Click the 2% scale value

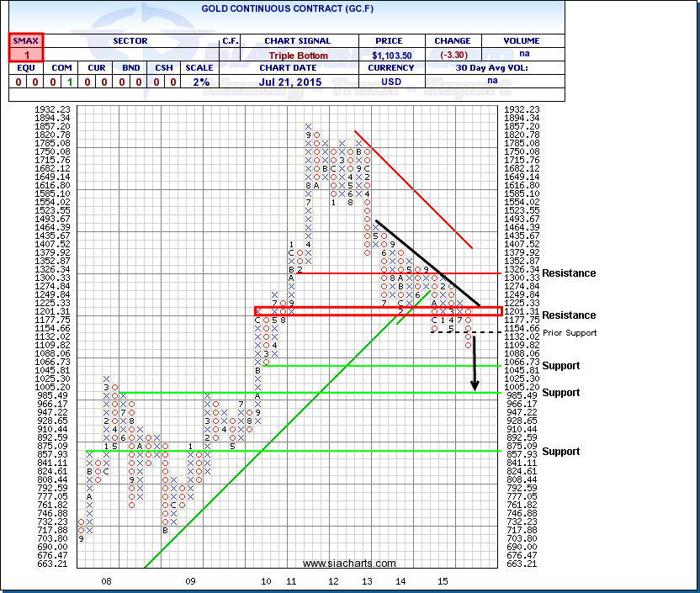[x=201, y=82]
